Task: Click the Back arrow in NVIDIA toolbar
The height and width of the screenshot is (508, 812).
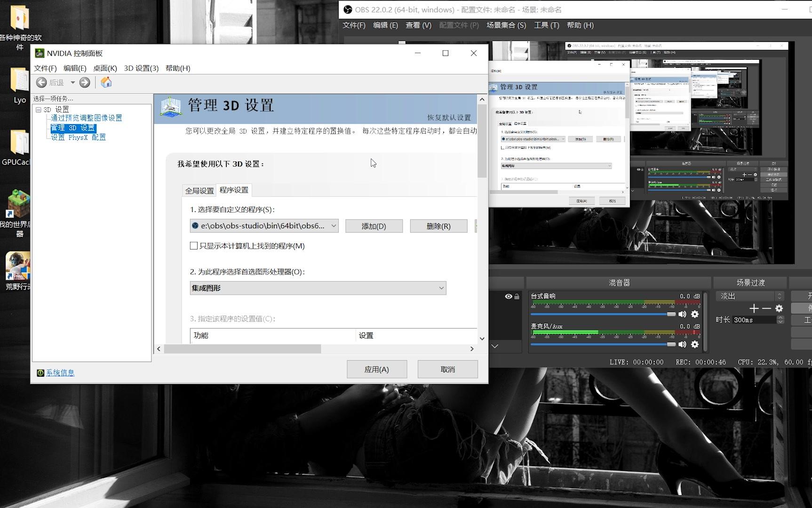Action: coord(41,82)
